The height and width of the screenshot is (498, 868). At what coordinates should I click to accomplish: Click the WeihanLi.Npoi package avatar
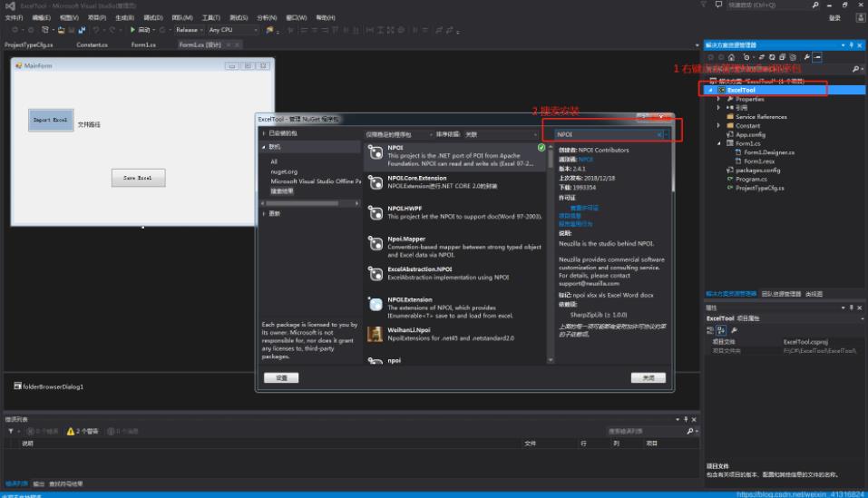point(375,334)
